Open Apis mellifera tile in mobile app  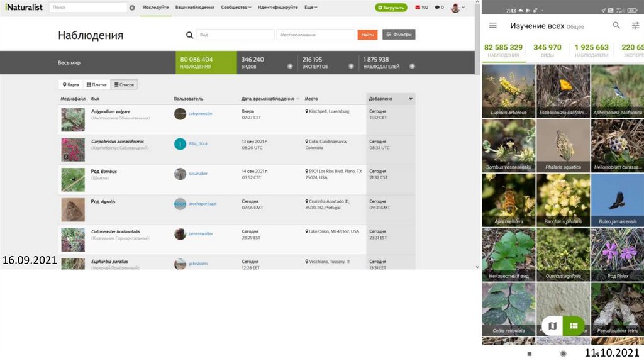point(509,200)
